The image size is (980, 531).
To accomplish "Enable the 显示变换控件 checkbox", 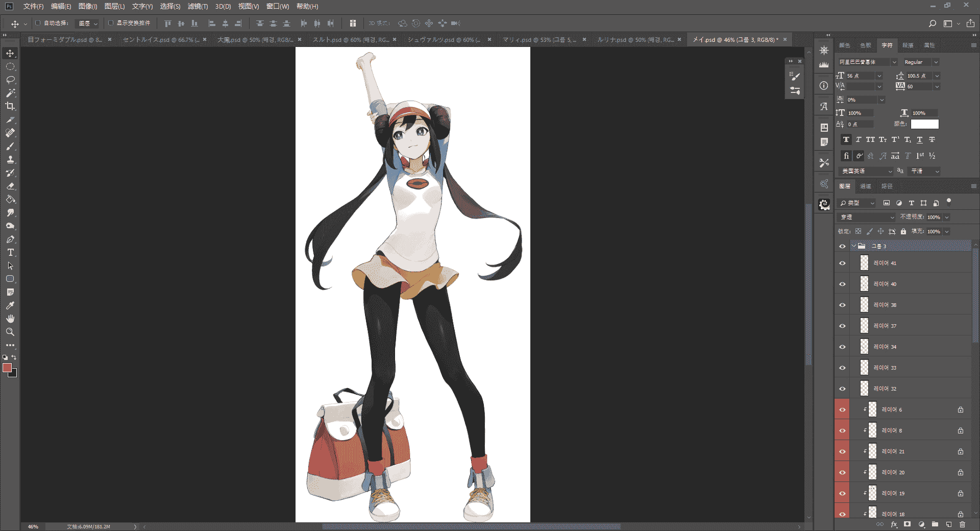I will [x=111, y=23].
